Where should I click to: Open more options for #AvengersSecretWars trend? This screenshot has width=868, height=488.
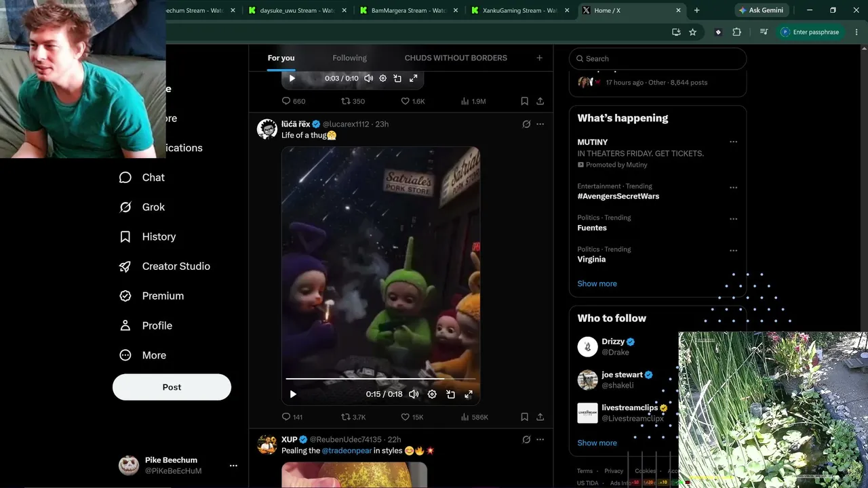[x=733, y=187]
